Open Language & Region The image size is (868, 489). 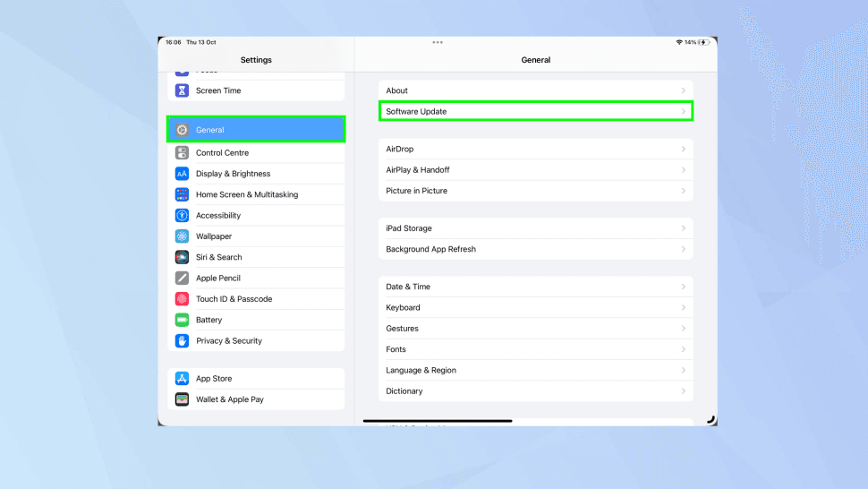(x=535, y=370)
